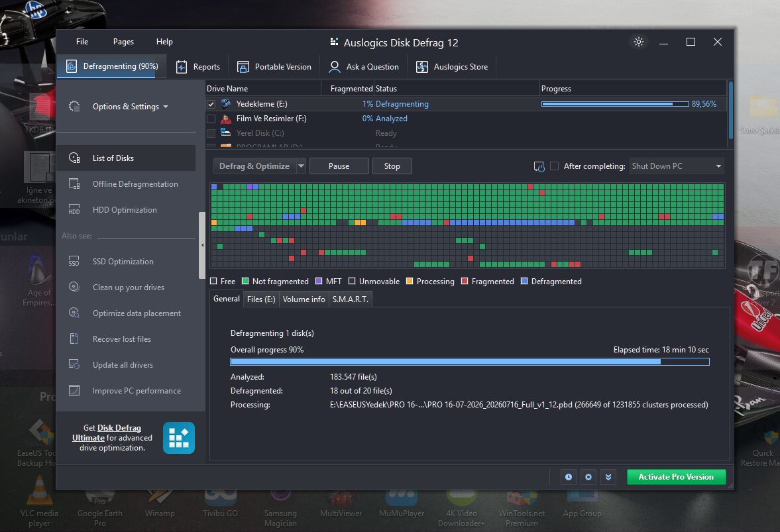
Task: Switch to the Files (E:) tab
Action: pyautogui.click(x=261, y=299)
